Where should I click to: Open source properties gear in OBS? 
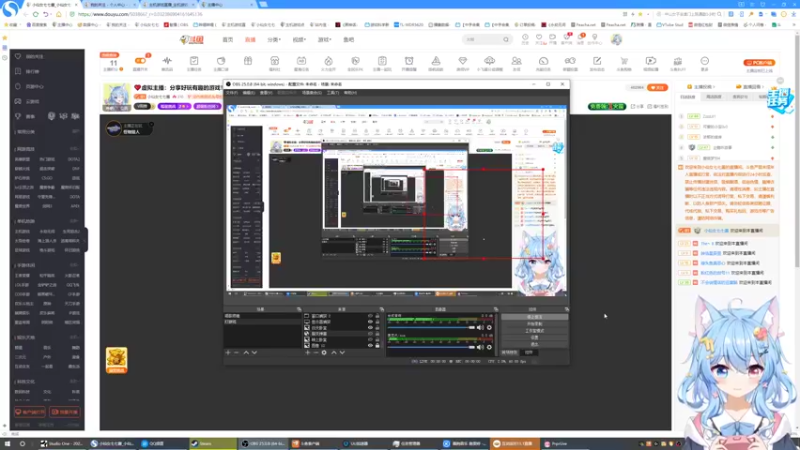coord(324,353)
